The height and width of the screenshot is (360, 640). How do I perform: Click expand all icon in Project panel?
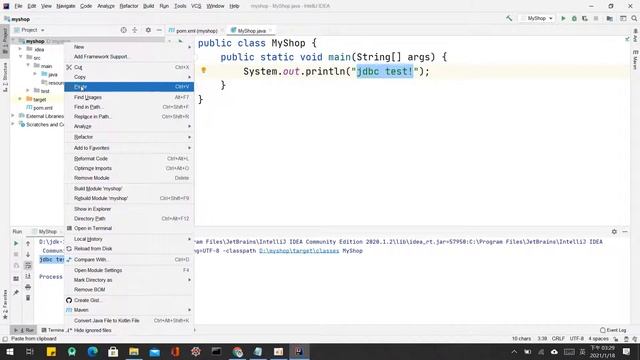(135, 30)
